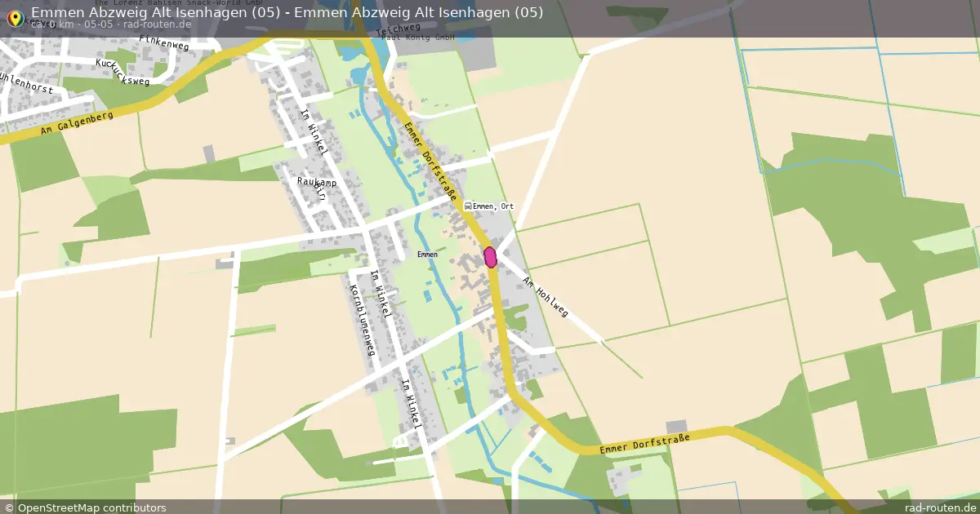
Task: Click the pink route marker on Emmer Dorfstraße
Action: click(x=491, y=257)
